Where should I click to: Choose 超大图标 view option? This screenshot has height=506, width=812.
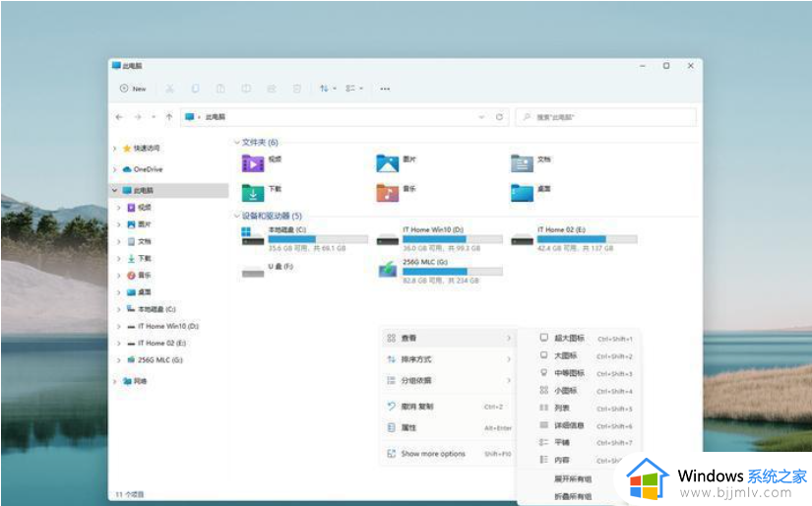569,338
